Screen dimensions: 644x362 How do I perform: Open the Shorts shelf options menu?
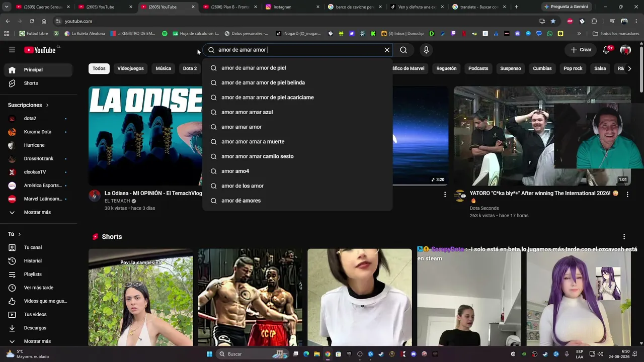point(624,237)
